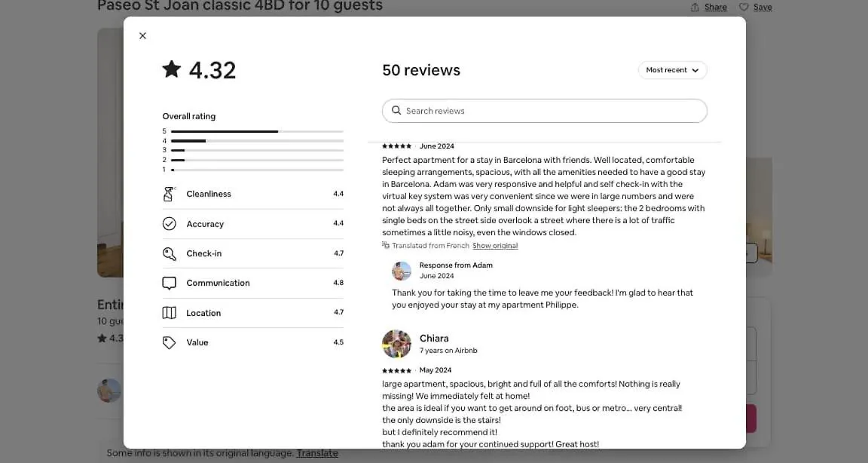Click the 5-star rating bar

click(257, 131)
